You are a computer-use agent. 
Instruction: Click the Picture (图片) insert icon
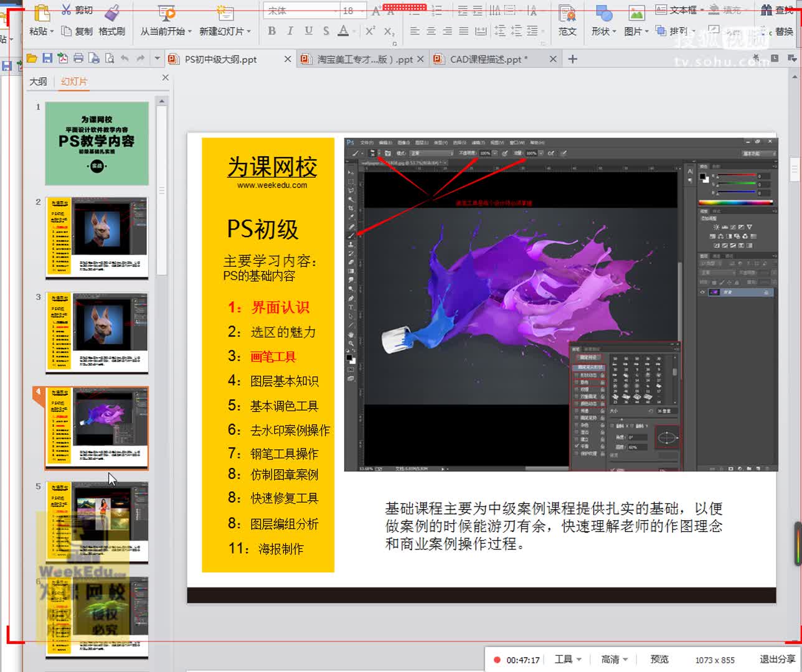click(636, 12)
